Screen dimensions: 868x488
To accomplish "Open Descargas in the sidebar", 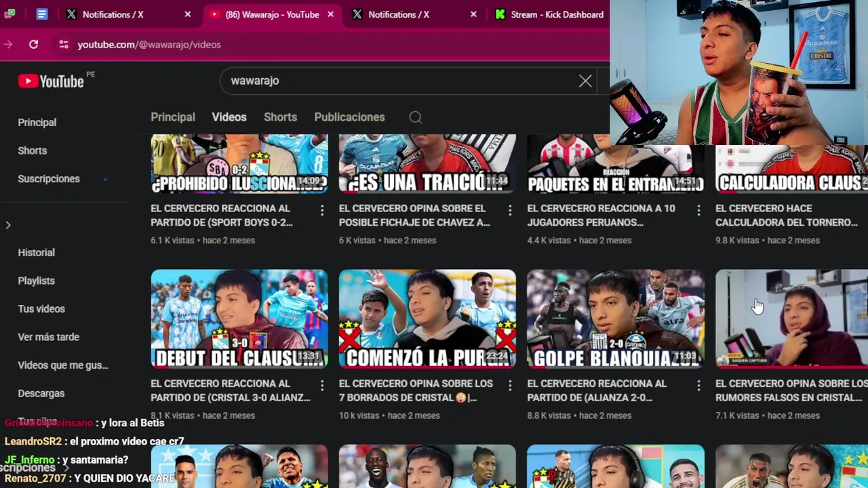I will tap(41, 393).
